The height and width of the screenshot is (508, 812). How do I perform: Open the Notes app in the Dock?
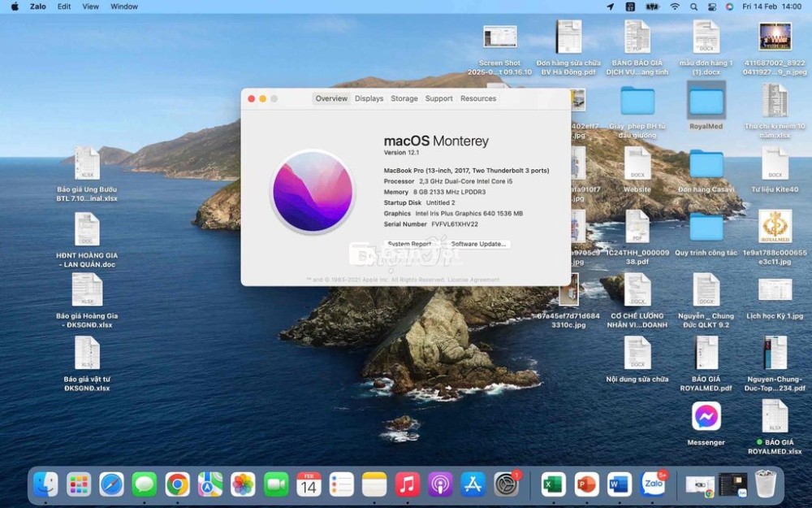coord(374,484)
